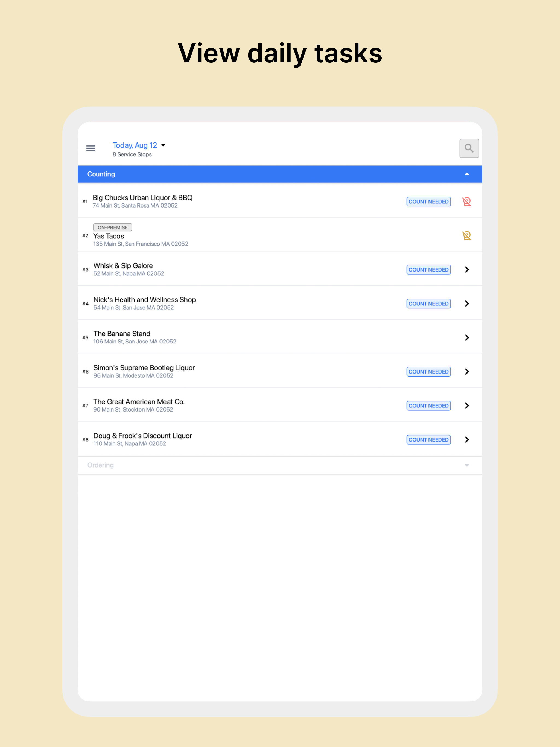Click Count Needed badge for Doug & Frook's
560x747 pixels.
[x=428, y=440]
